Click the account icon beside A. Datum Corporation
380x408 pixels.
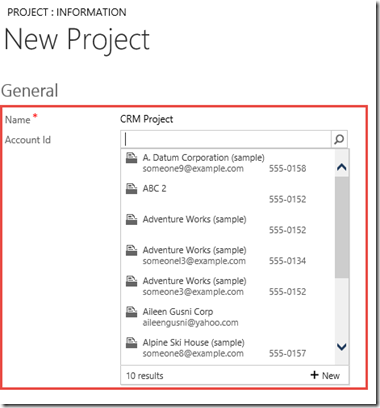[x=131, y=158]
